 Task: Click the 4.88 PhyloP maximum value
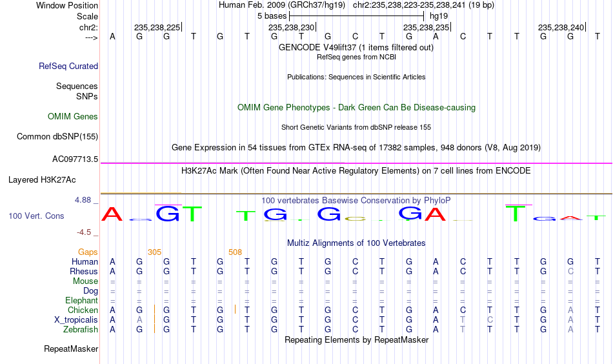(83, 200)
